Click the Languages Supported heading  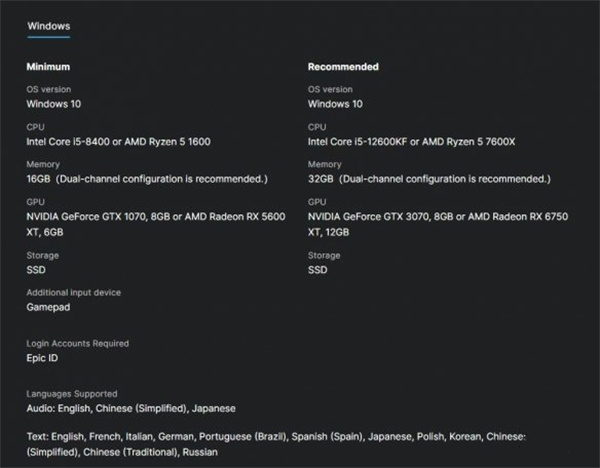point(71,394)
